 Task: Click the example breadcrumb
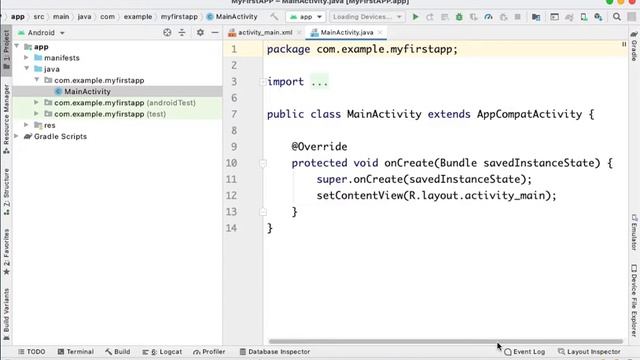[x=138, y=17]
